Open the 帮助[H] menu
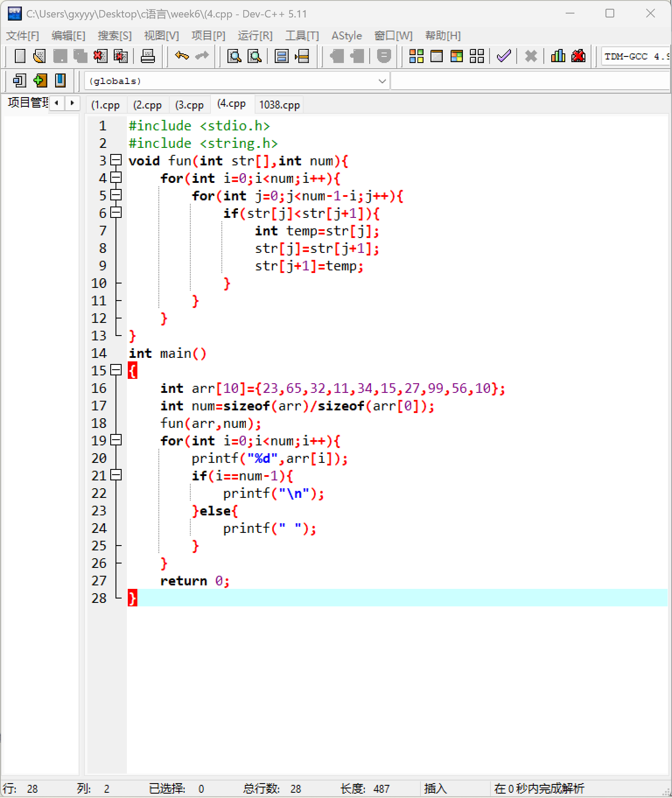Viewport: 672px width, 798px height. click(443, 35)
